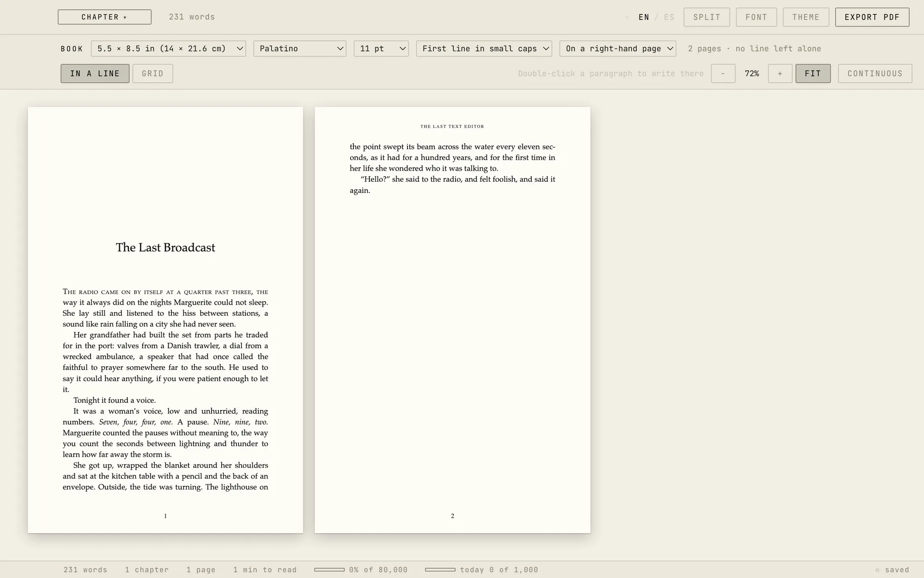Open the 11 pt size dropdown
Image resolution: width=924 pixels, height=578 pixels.
(381, 49)
